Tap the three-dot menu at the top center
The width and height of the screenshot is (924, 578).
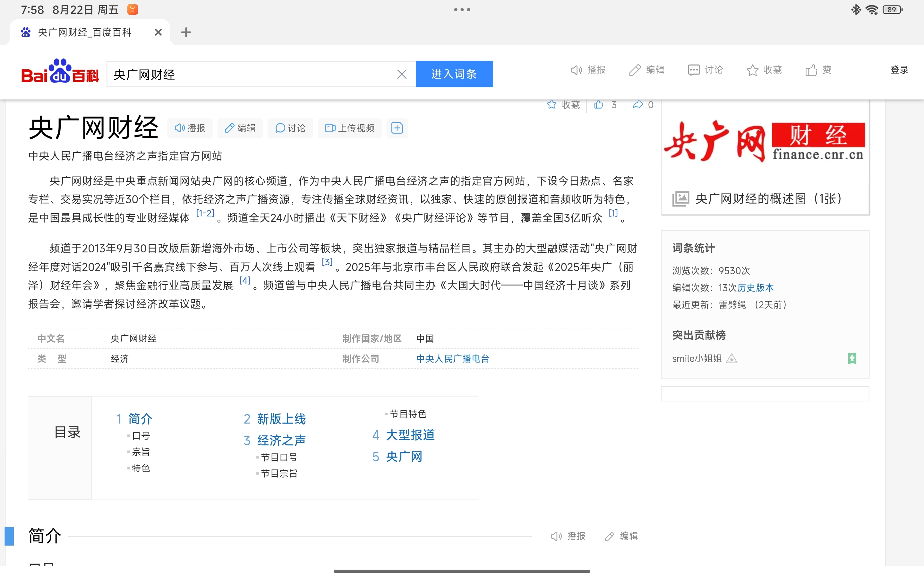[462, 10]
